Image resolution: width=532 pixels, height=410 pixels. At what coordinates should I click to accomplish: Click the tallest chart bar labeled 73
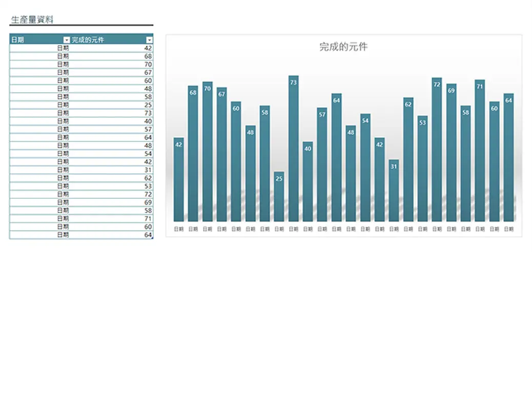click(293, 149)
